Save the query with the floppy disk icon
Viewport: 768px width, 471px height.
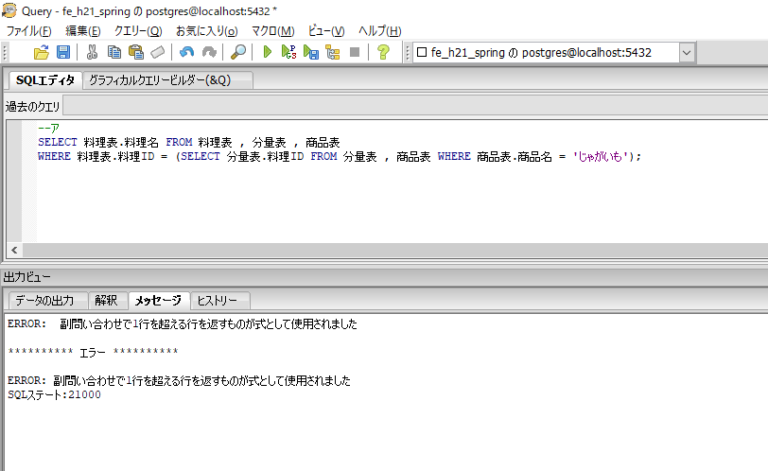[x=62, y=52]
